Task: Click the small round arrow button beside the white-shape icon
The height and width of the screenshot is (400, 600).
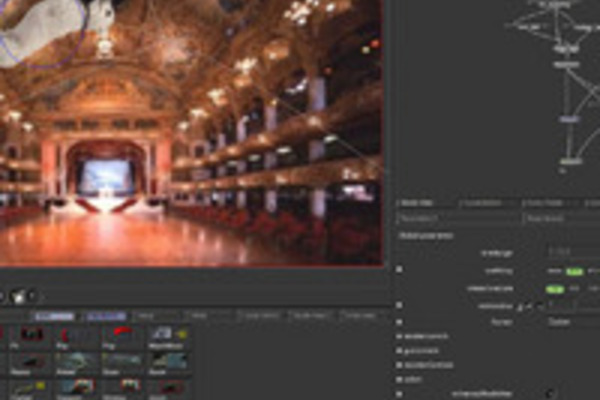Action: [x=33, y=296]
